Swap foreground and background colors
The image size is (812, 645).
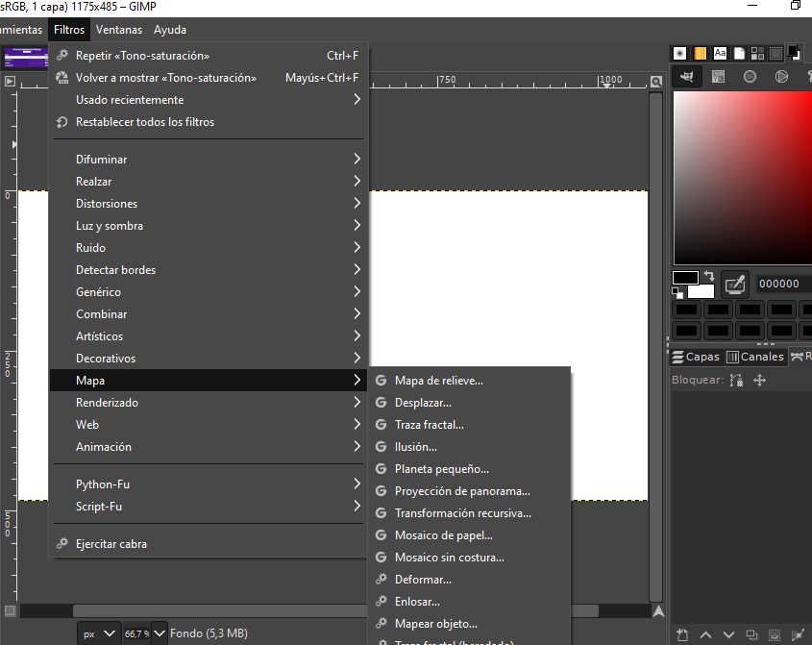click(708, 275)
